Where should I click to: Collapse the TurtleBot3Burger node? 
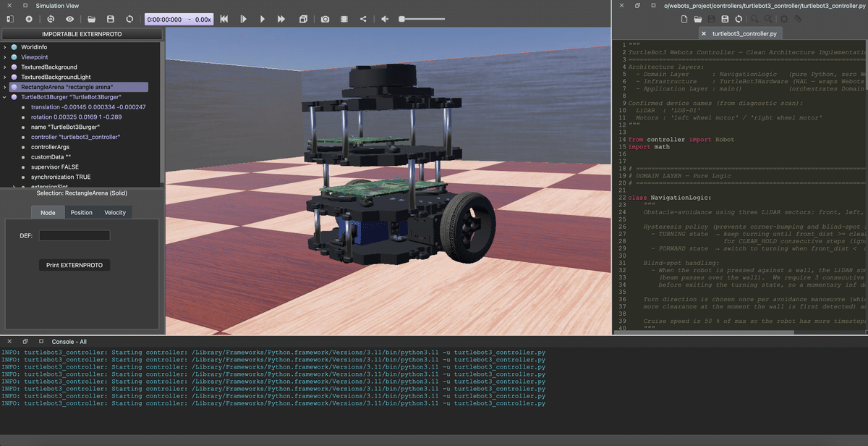click(4, 97)
